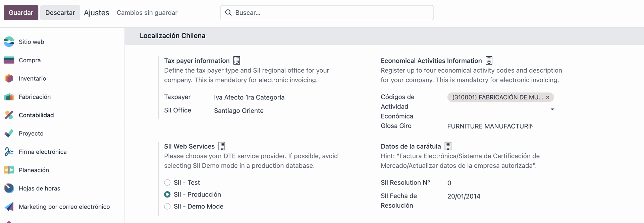Select SII - Demo Mode radio button
The height and width of the screenshot is (223, 644).
(x=167, y=206)
